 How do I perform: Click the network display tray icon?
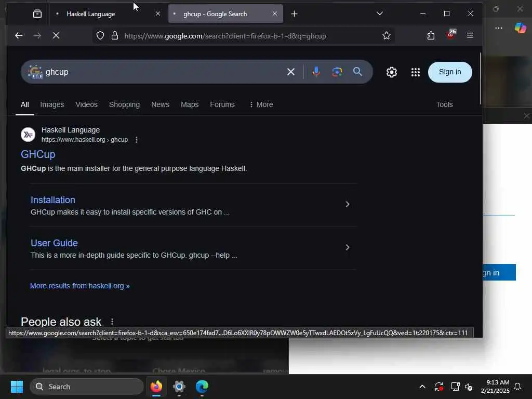455,387
